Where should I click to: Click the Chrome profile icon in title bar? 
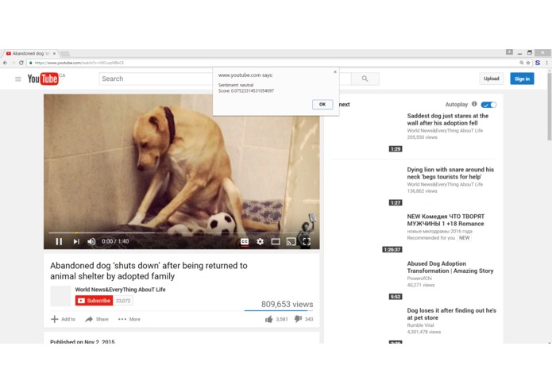click(x=509, y=52)
